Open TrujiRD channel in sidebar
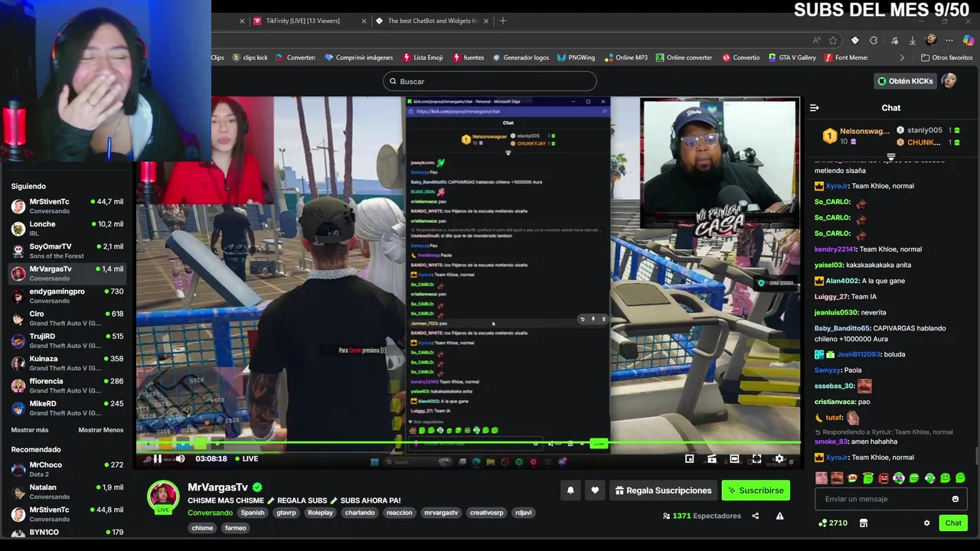The image size is (980, 551). 67,341
